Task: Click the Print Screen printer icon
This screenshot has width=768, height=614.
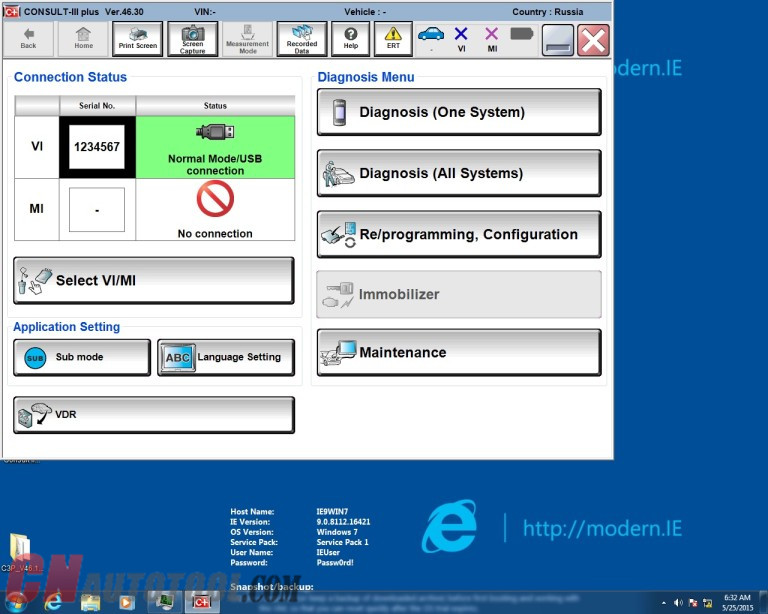Action: pos(138,34)
